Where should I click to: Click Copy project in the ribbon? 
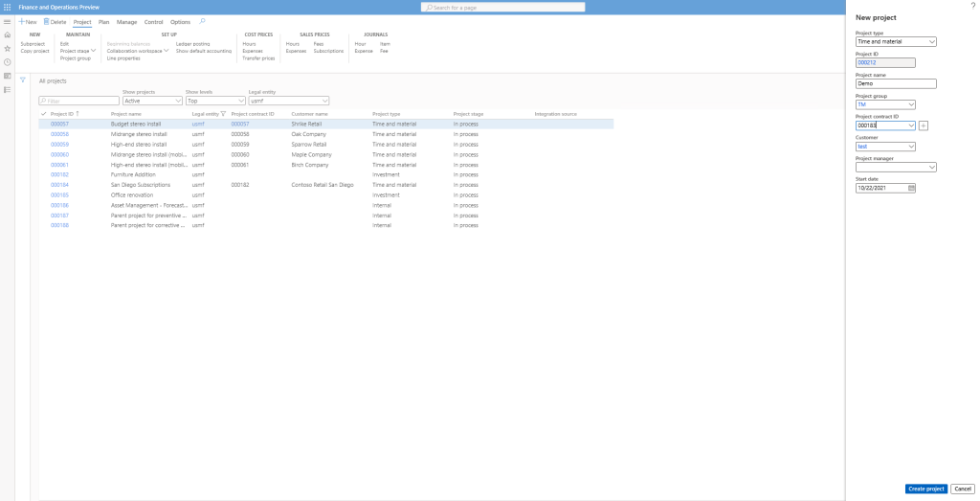34,52
